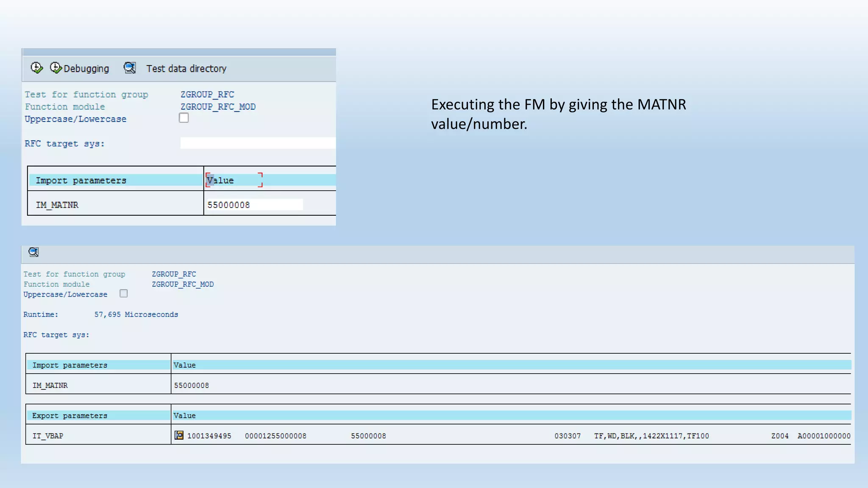
Task: Select the Value column header in upper table
Action: pos(220,180)
